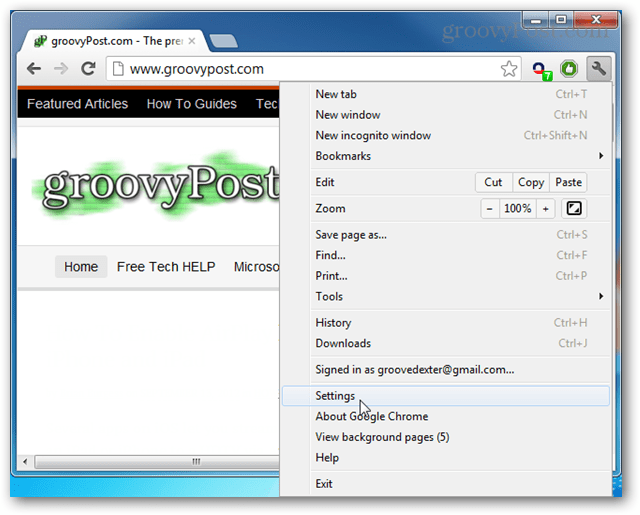Image resolution: width=640 pixels, height=515 pixels.
Task: Click the Cut button
Action: pyautogui.click(x=493, y=182)
